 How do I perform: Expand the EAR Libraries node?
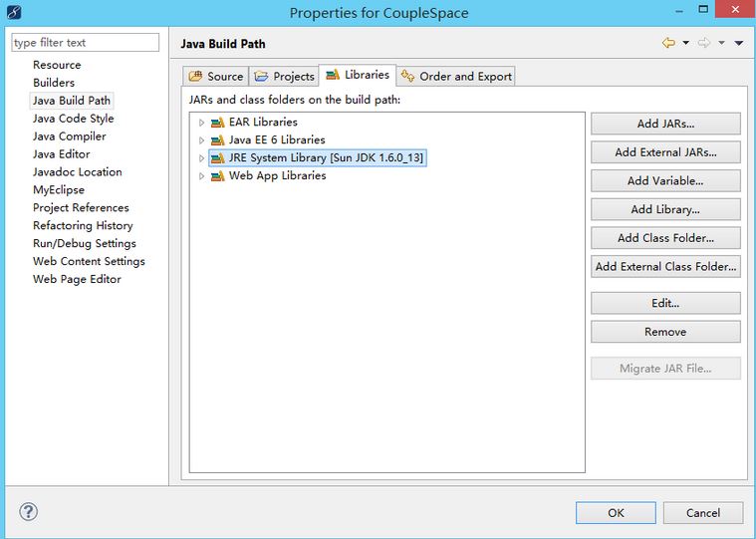click(x=201, y=123)
